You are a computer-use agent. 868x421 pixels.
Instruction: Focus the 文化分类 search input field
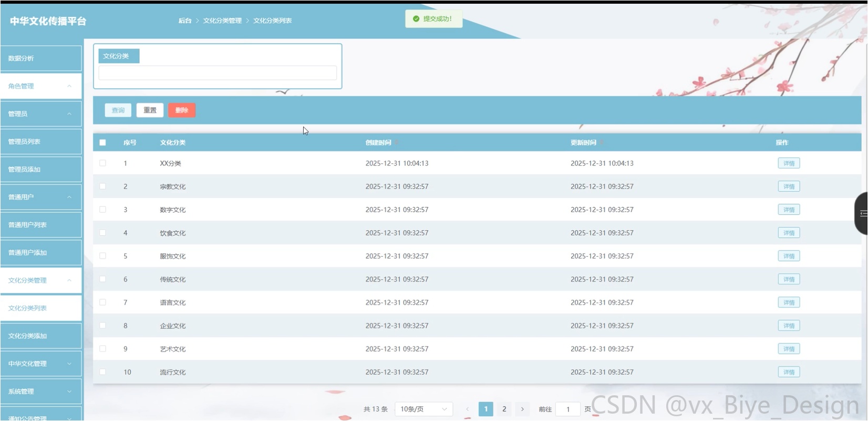[218, 73]
